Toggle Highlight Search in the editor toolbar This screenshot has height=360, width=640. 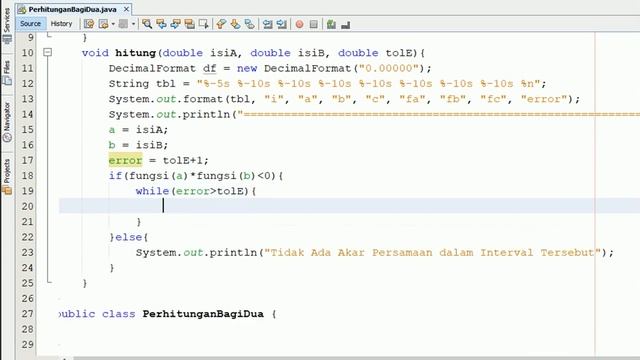pyautogui.click(x=189, y=24)
